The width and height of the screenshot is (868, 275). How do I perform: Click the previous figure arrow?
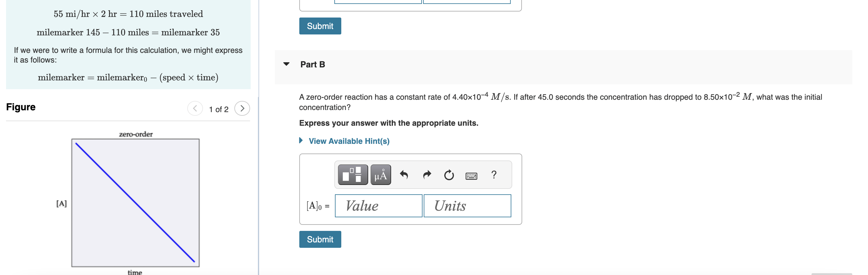(x=195, y=108)
